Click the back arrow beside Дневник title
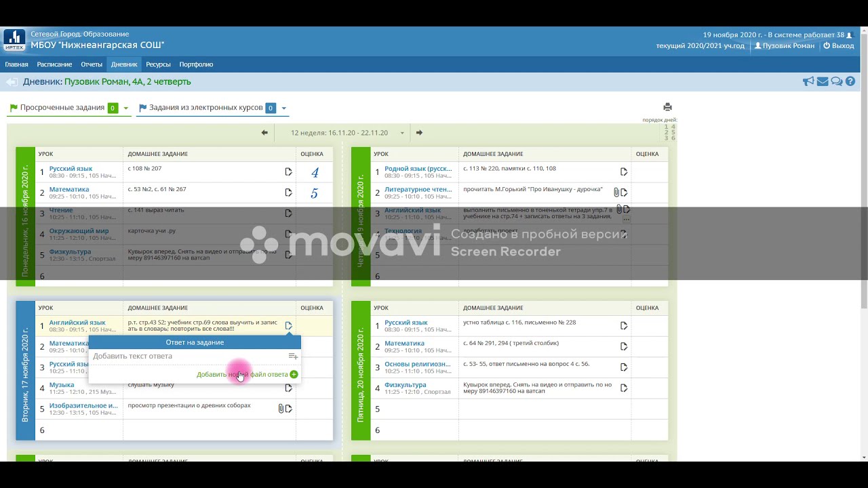The width and height of the screenshot is (868, 488). (12, 82)
